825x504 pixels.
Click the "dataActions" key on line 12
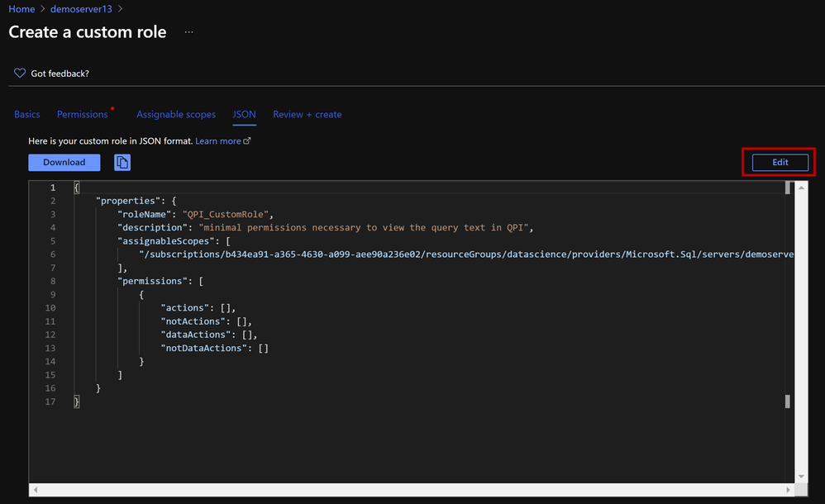tap(195, 335)
